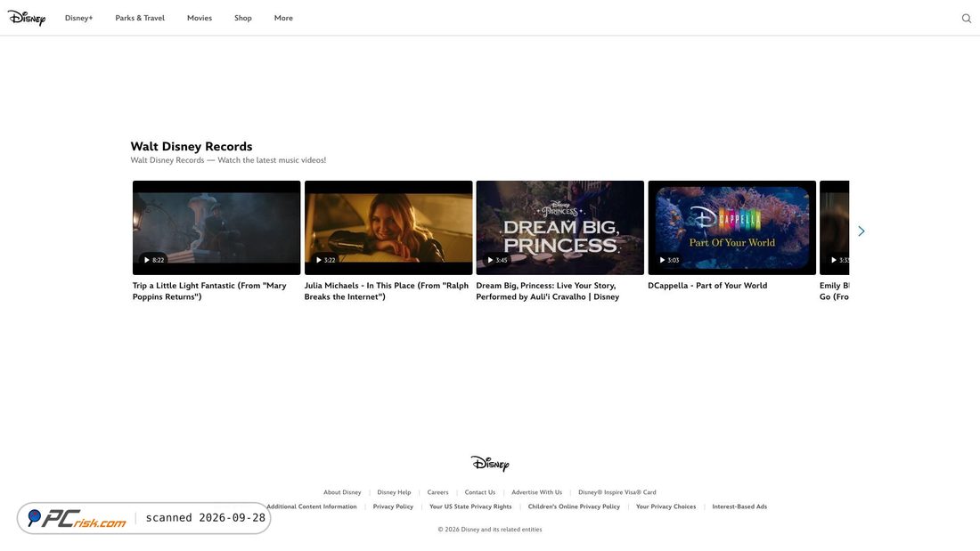Image resolution: width=980 pixels, height=551 pixels.
Task: Open Contact Us footer link
Action: click(480, 492)
